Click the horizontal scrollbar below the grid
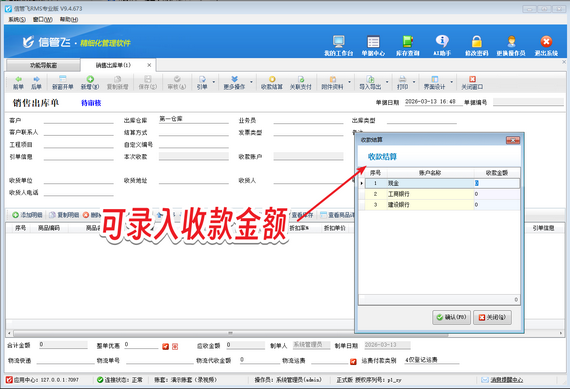Image resolution: width=570 pixels, height=389 pixels. 284,333
